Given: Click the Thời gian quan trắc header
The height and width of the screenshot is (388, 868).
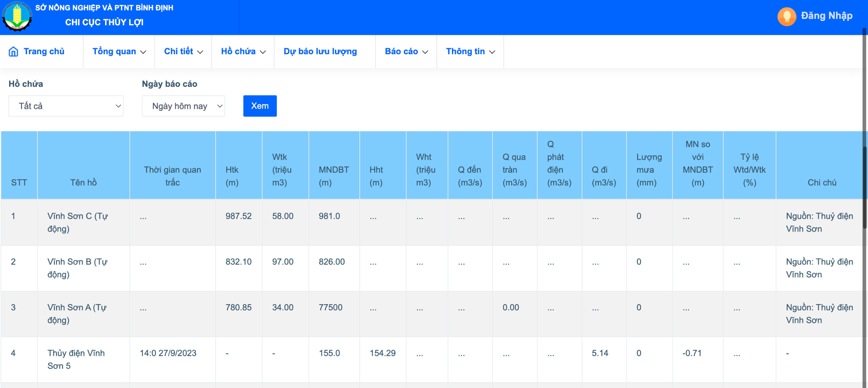Looking at the screenshot, I should click(x=172, y=176).
